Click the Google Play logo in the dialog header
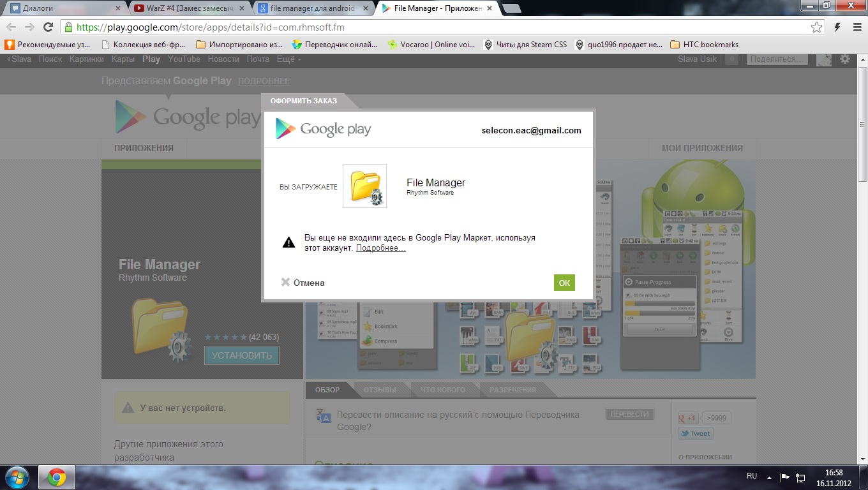The height and width of the screenshot is (490, 868). click(323, 129)
